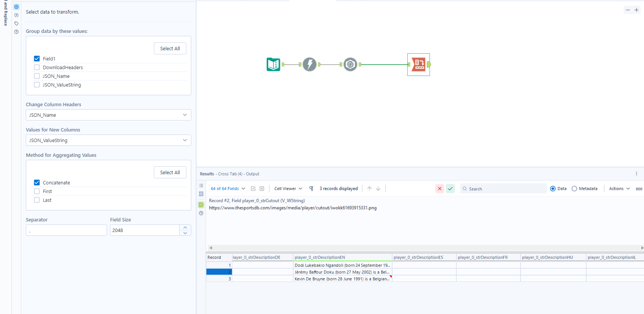The width and height of the screenshot is (644, 314).
Task: Zoom in the canvas with plus button
Action: point(636,10)
